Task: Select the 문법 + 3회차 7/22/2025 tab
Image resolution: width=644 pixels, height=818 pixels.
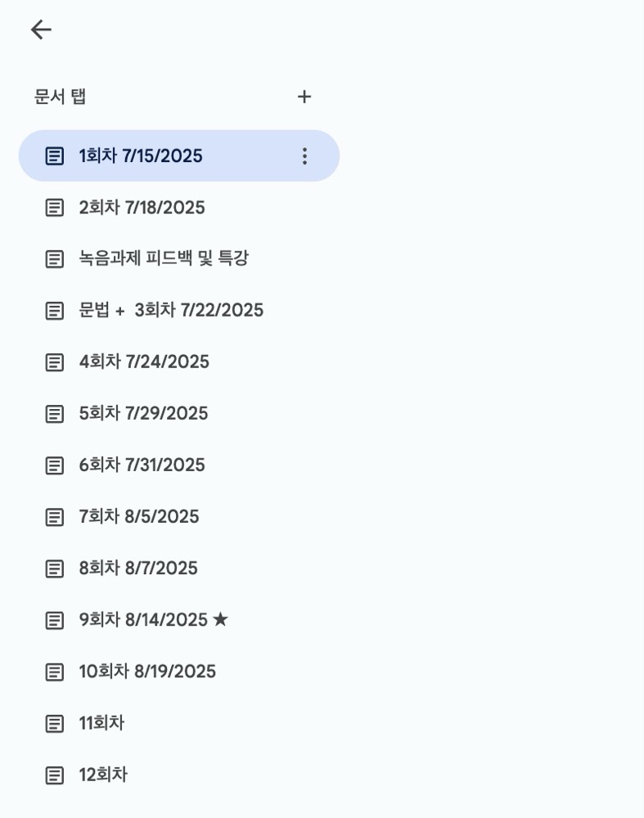Action: pos(179,310)
